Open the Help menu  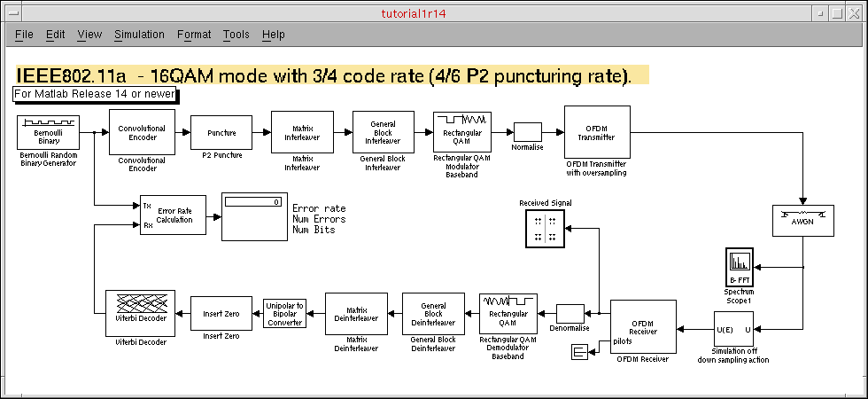click(x=274, y=35)
